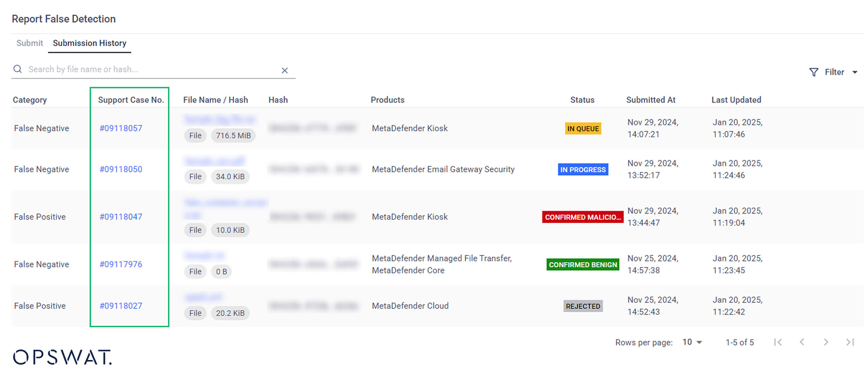The height and width of the screenshot is (385, 868).
Task: Open support case #09118057
Action: pos(121,128)
